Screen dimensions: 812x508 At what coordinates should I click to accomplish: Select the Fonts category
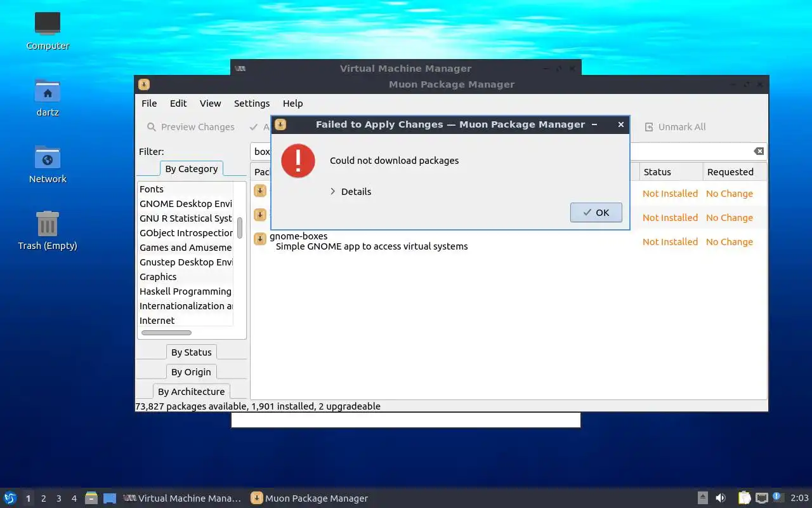pos(185,189)
